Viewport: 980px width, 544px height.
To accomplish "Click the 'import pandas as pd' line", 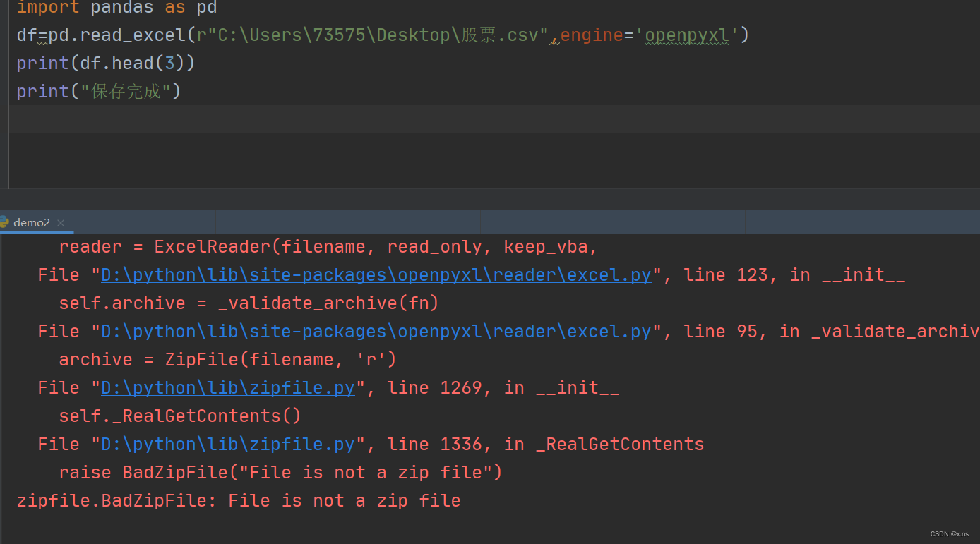I will [x=116, y=8].
